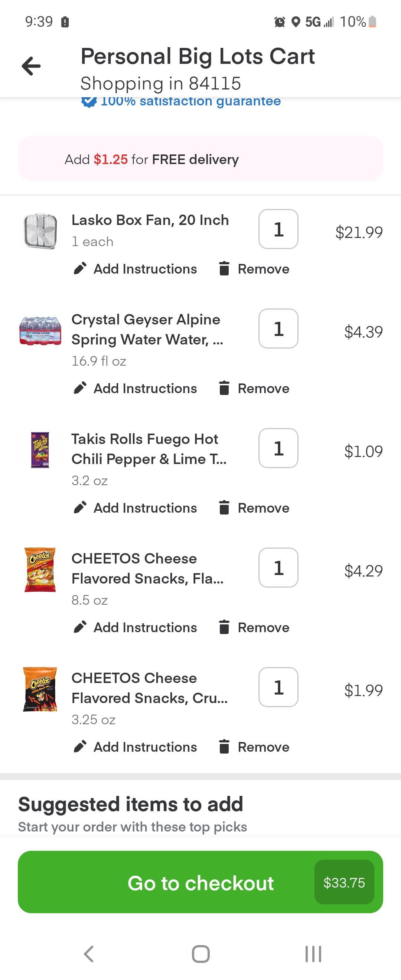
Task: Tap the trash icon for Cheetos 3.25 oz
Action: (x=224, y=747)
